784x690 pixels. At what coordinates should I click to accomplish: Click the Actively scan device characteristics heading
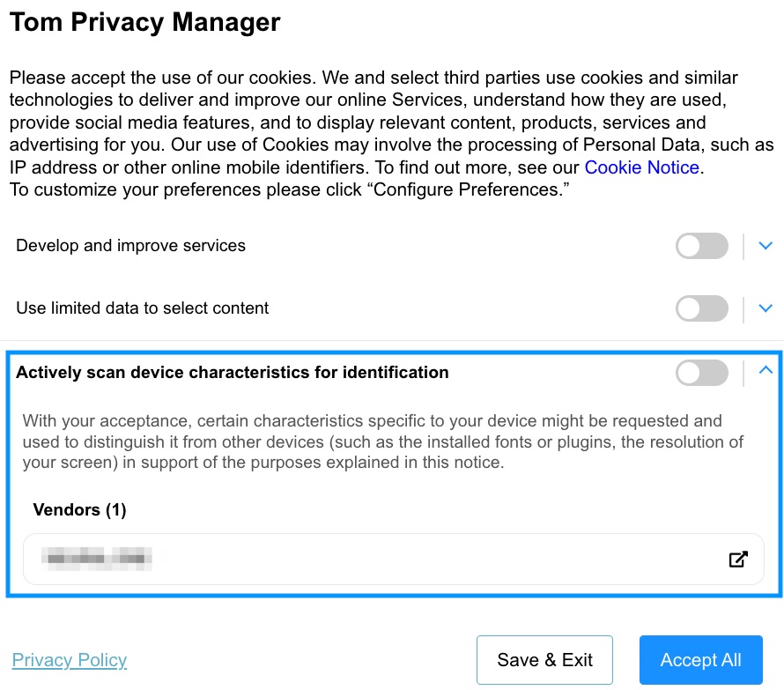coord(233,373)
